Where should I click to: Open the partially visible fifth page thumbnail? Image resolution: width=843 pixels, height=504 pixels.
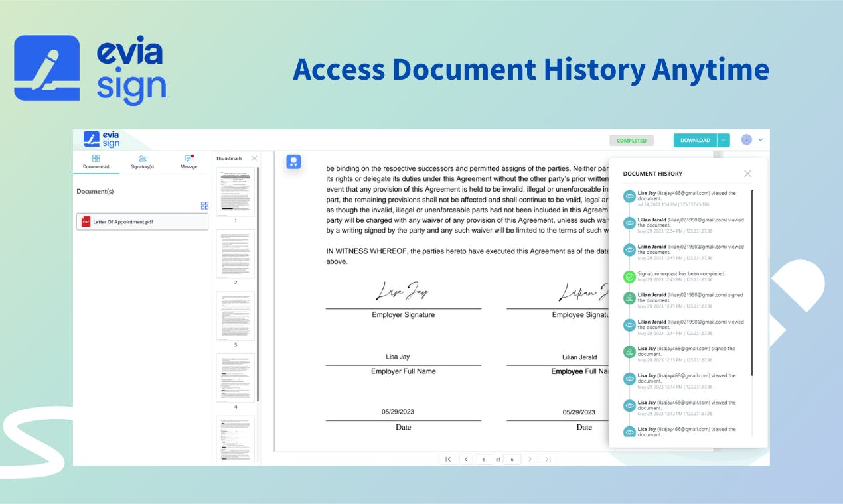pyautogui.click(x=235, y=438)
